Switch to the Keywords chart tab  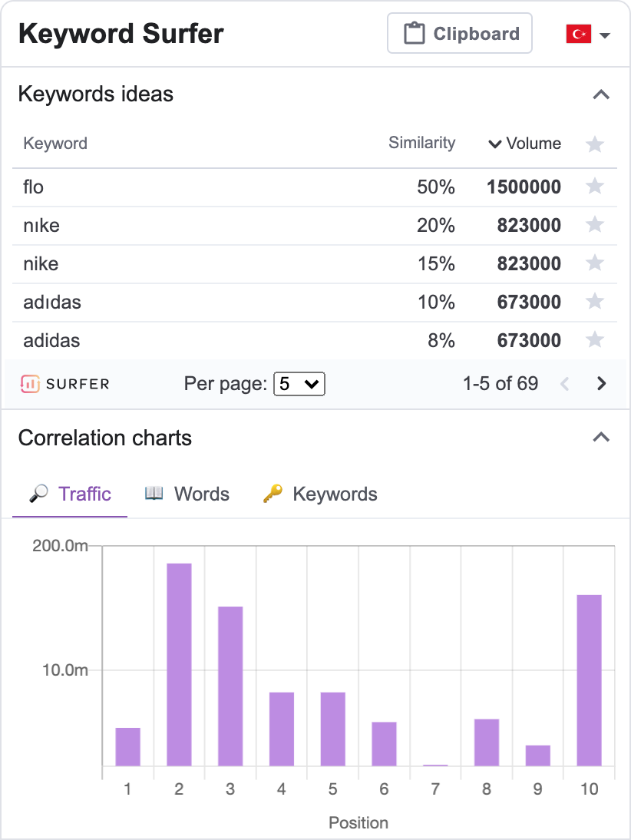tap(320, 494)
